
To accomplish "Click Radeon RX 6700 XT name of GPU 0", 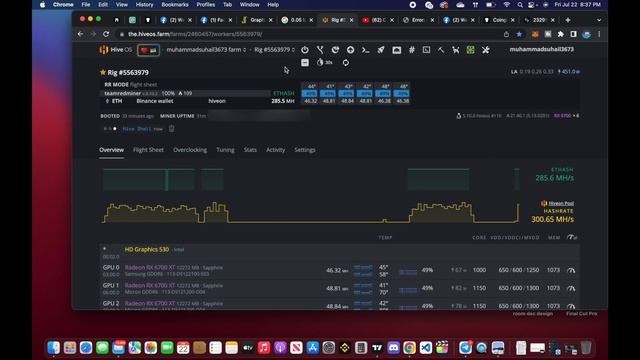I will tap(150, 267).
